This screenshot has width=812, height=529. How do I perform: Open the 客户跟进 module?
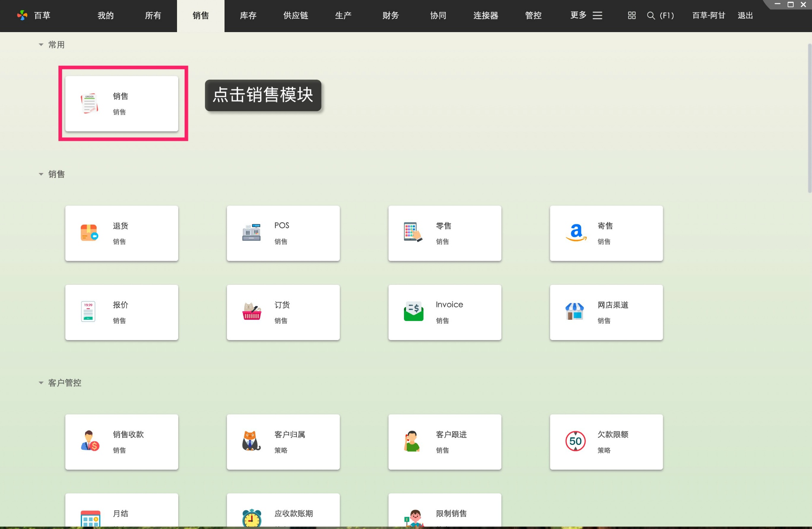click(445, 442)
